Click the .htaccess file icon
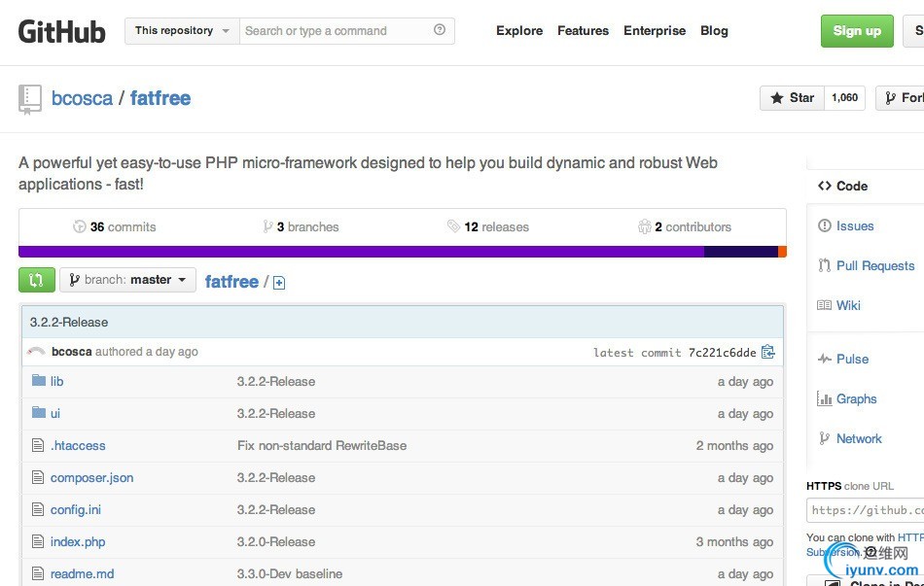The image size is (924, 586). click(38, 445)
